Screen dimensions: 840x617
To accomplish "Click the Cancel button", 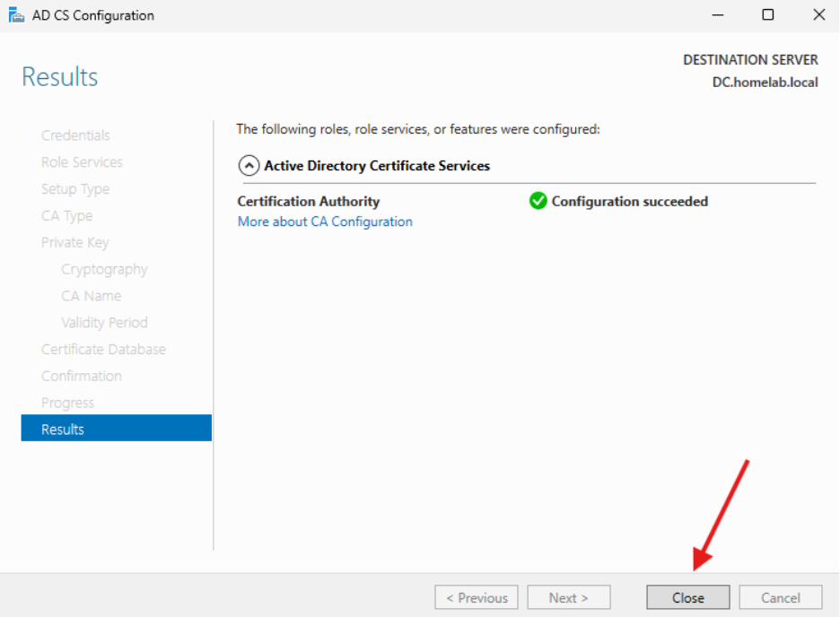I will click(780, 597).
